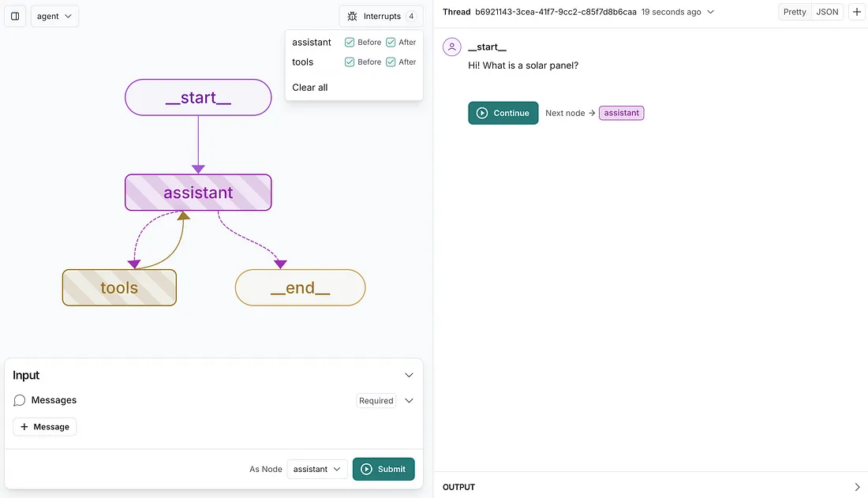The height and width of the screenshot is (498, 868).
Task: Uncheck tools Before interrupt checkbox
Action: (x=350, y=62)
